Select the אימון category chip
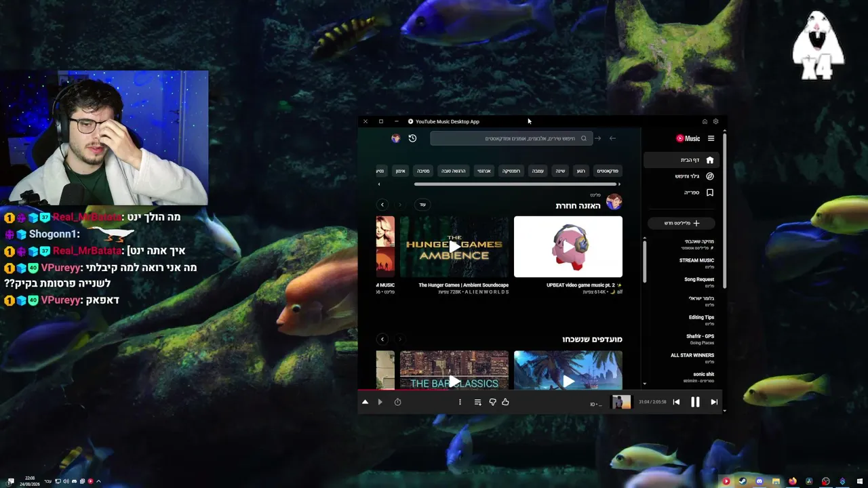Screen dimensions: 868x488 coord(400,171)
